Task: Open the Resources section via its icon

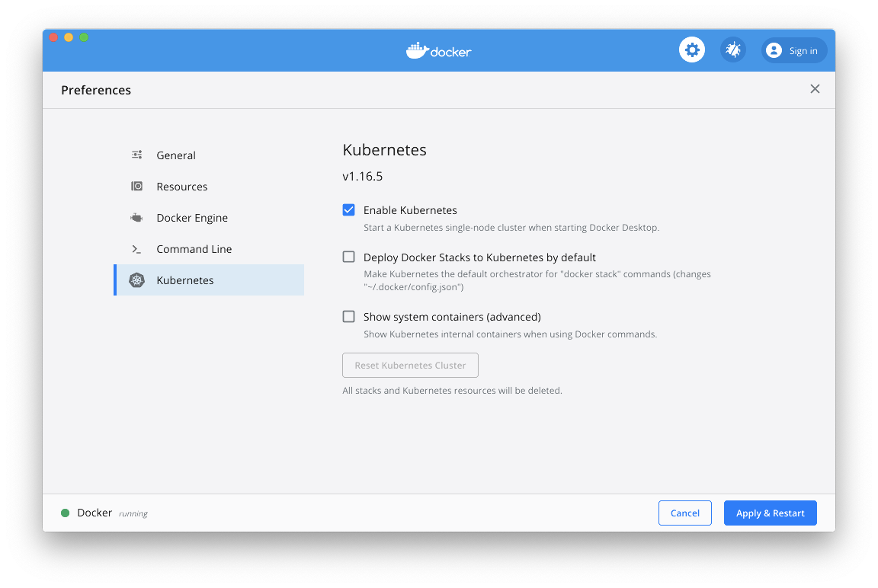Action: click(136, 186)
